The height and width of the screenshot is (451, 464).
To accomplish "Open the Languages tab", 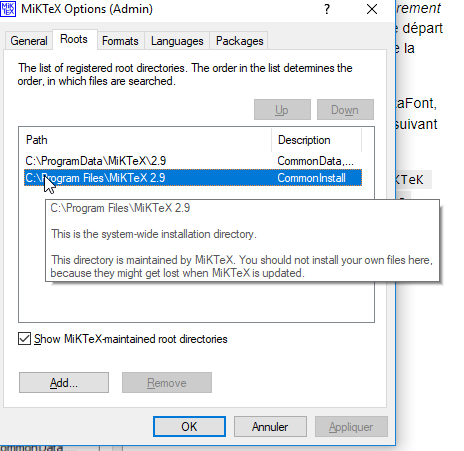I will (177, 41).
